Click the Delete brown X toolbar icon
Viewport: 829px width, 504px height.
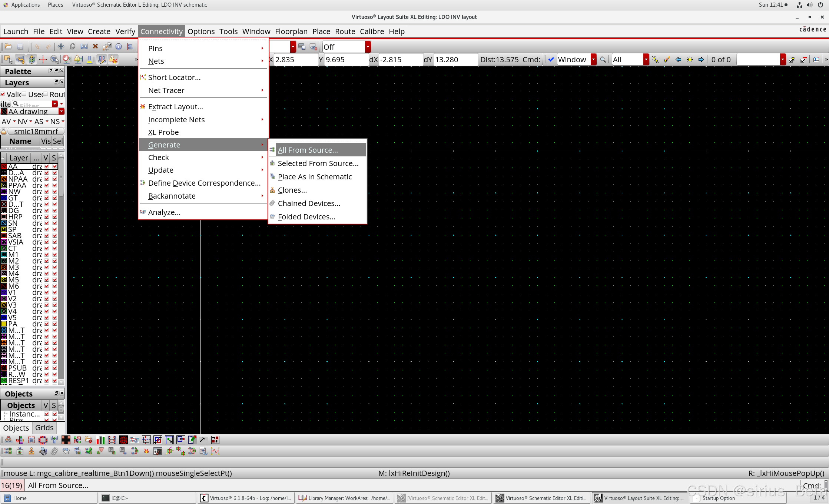(95, 47)
